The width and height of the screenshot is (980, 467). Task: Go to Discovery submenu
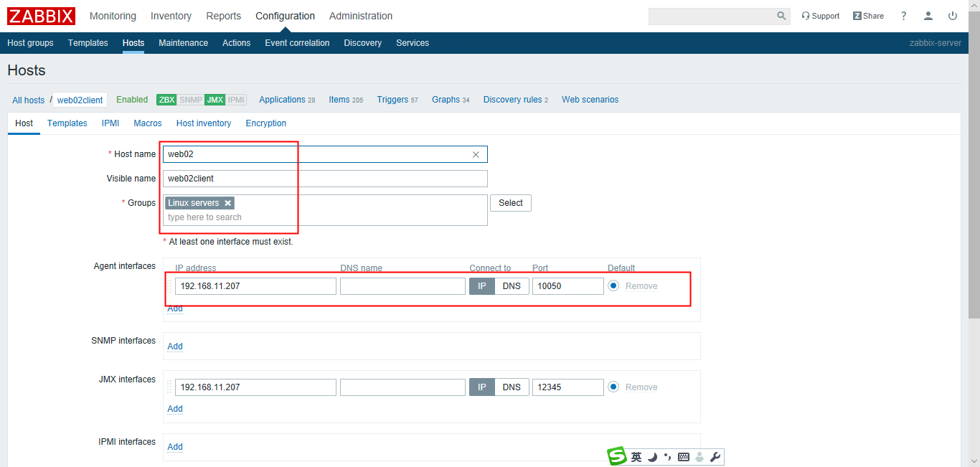pos(362,43)
